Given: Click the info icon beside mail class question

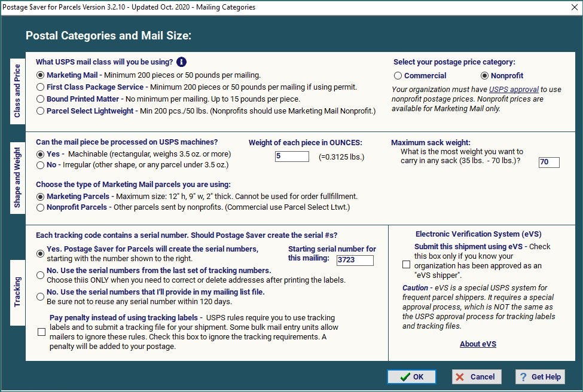Looking at the screenshot, I should 181,62.
